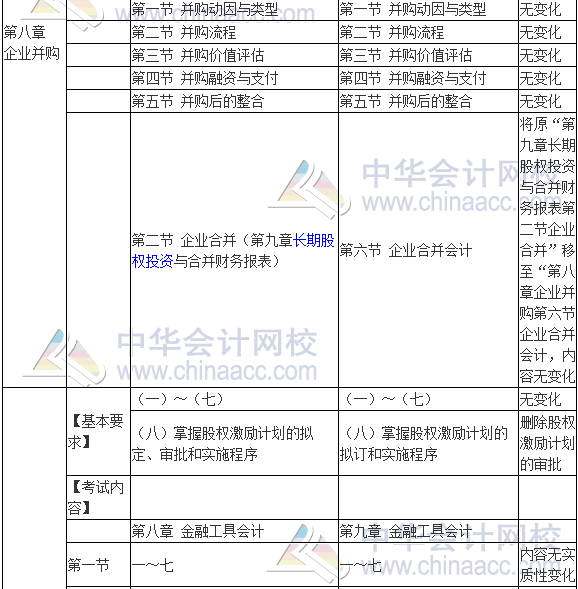Viewport: 578px width, 589px height.
Task: Click right-column 第二节 并购流程 cell
Action: point(428,32)
